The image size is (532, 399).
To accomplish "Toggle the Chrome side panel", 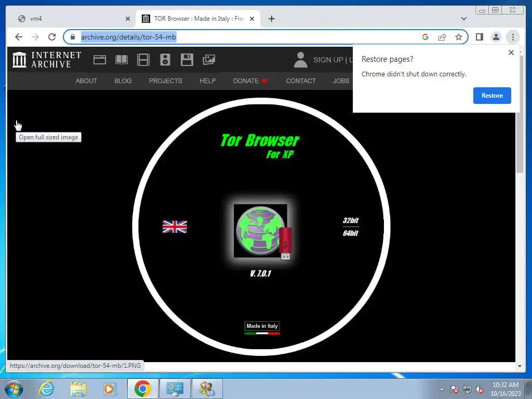I will (x=480, y=37).
